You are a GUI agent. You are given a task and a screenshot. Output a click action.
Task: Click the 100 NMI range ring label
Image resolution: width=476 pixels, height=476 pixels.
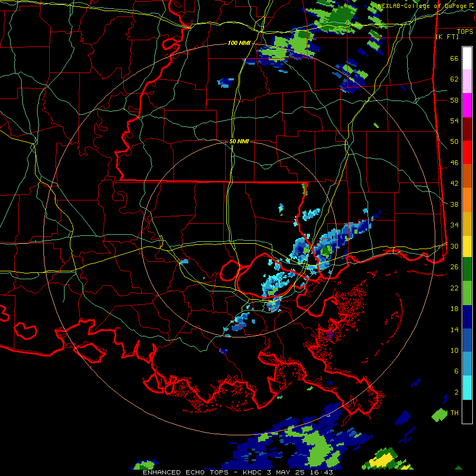coord(239,43)
